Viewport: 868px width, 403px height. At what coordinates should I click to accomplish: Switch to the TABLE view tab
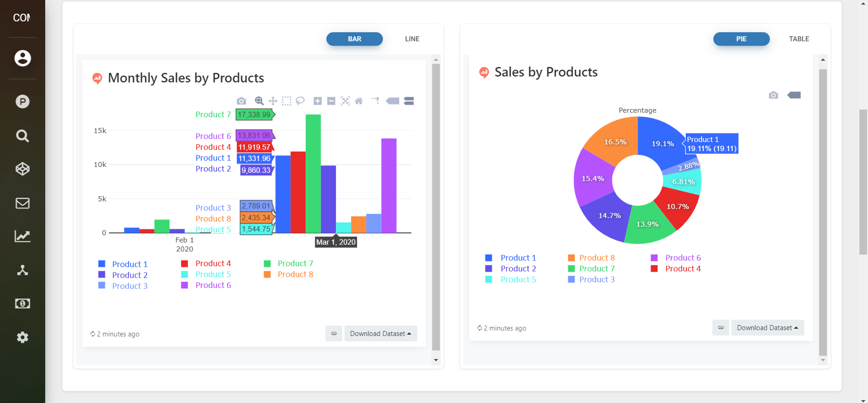pos(799,39)
